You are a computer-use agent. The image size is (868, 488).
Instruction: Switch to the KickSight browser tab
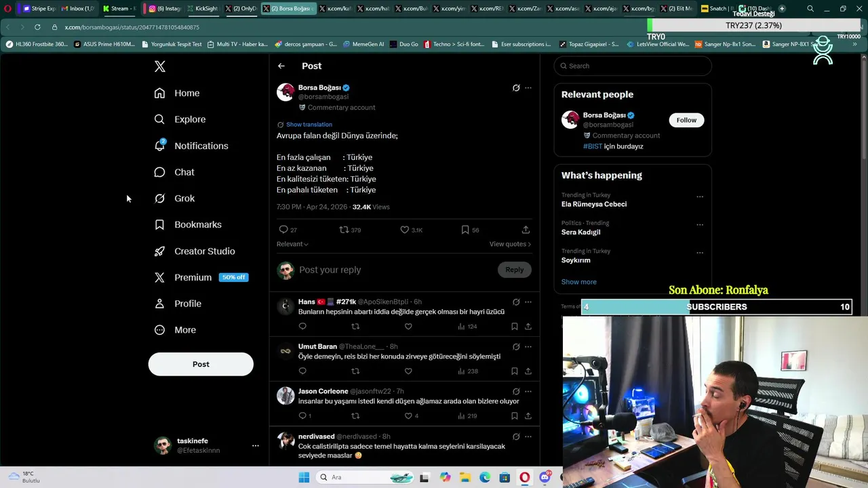[201, 9]
